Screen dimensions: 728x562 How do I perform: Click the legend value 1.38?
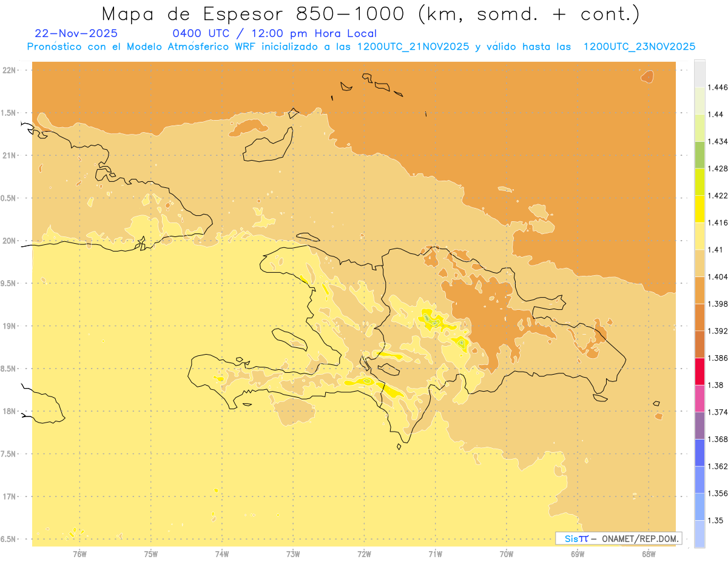point(716,385)
